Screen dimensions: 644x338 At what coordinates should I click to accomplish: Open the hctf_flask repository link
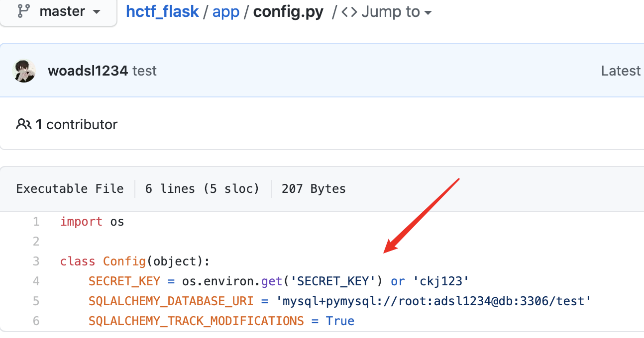162,11
